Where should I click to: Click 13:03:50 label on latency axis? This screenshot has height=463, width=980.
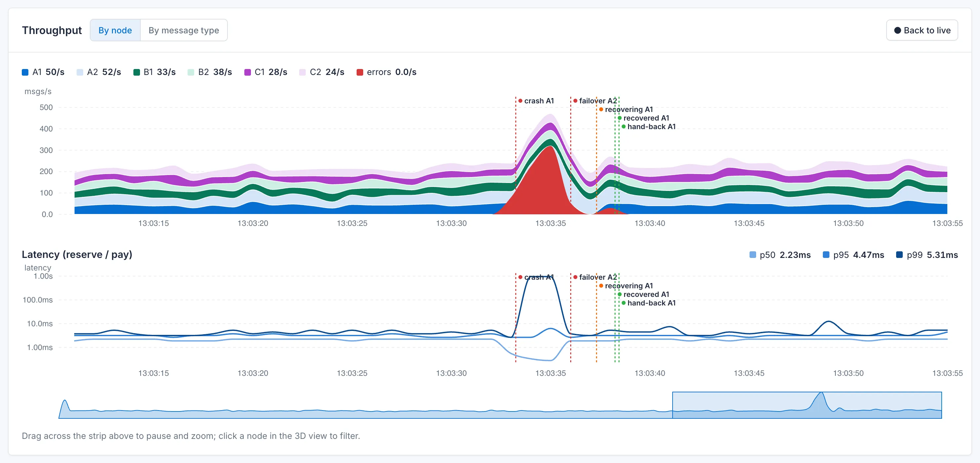pyautogui.click(x=848, y=373)
